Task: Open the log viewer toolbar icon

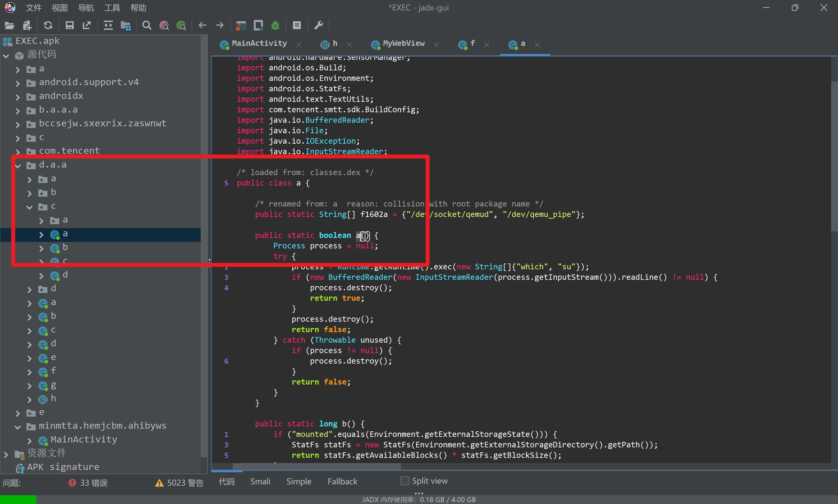Action: tap(297, 25)
